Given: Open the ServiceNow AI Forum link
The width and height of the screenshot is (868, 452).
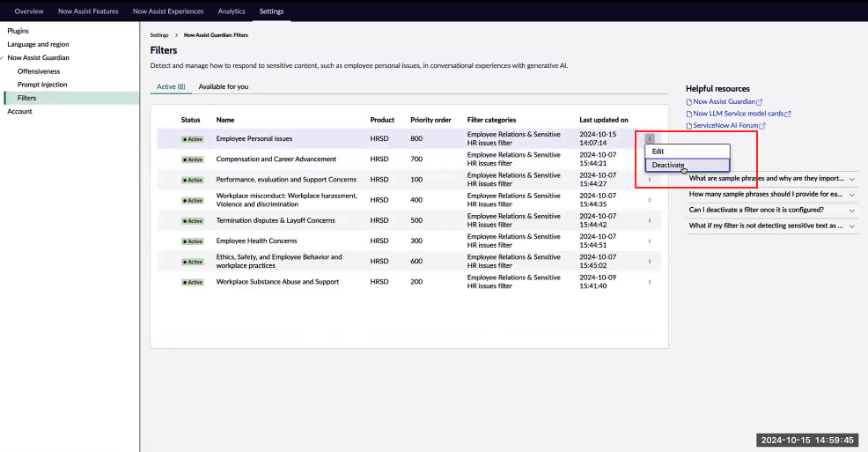Looking at the screenshot, I should (x=725, y=126).
